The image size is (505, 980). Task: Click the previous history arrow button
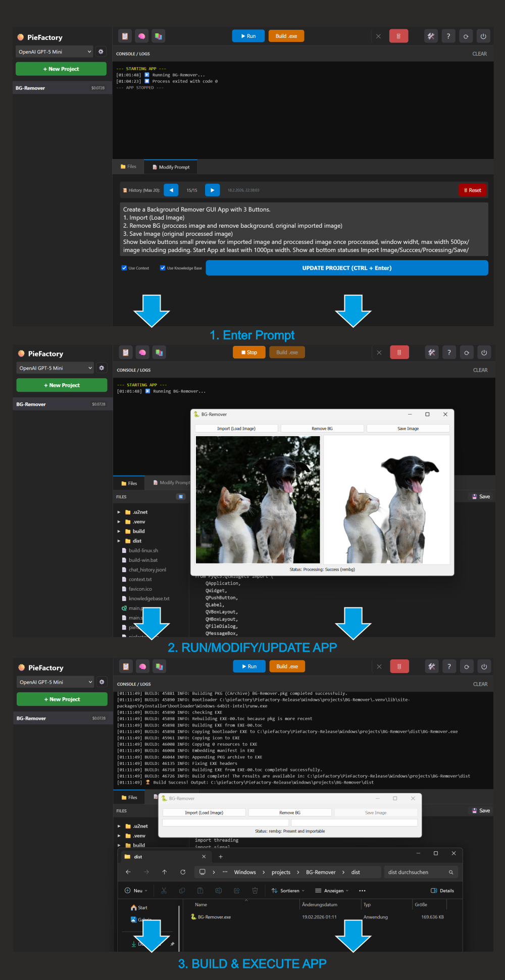click(171, 190)
